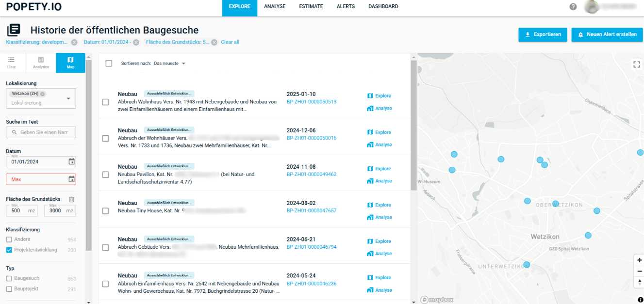This screenshot has height=304, width=644.
Task: Expand the Lokalisierung dropdown arrow
Action: pyautogui.click(x=68, y=98)
